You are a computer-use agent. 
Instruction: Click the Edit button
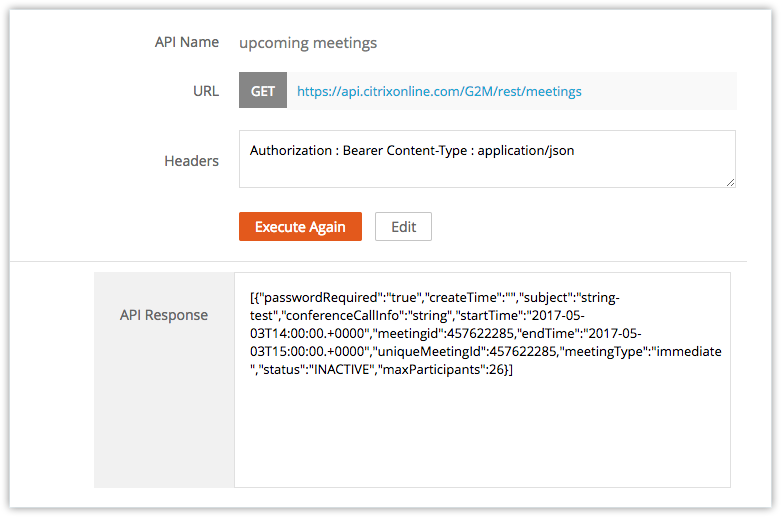(x=403, y=227)
